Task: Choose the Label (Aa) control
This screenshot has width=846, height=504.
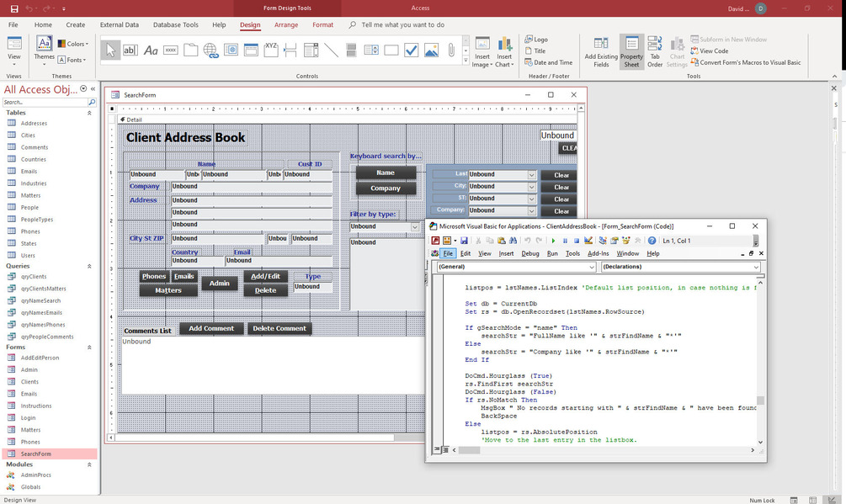Action: 151,50
